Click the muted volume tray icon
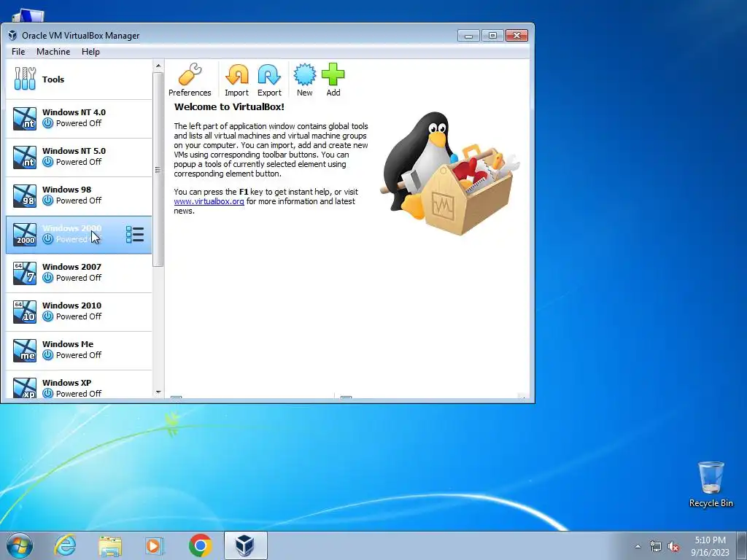 [673, 546]
